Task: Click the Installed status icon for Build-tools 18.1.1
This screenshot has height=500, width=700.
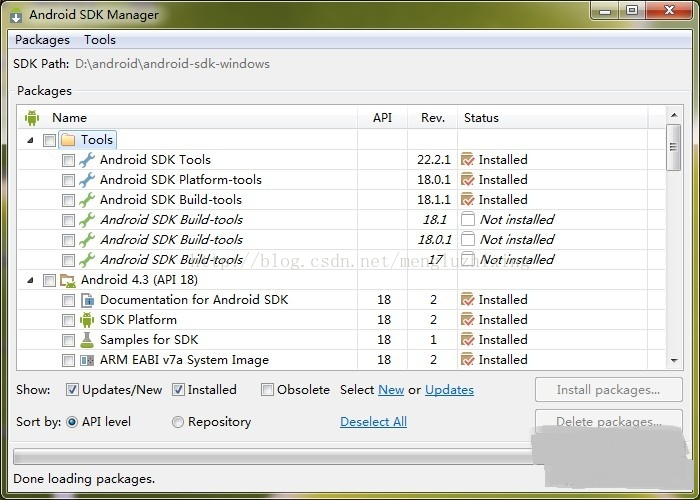Action: click(467, 199)
